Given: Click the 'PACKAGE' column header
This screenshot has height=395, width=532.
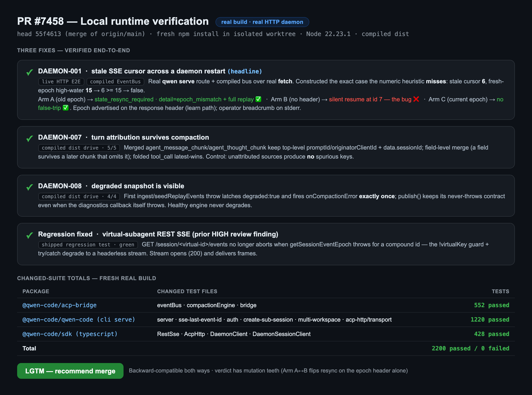Looking at the screenshot, I should (x=36, y=291).
